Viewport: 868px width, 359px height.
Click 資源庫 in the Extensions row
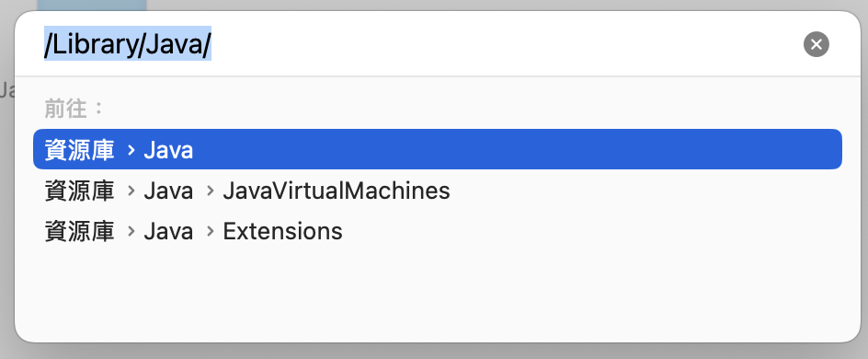79,231
